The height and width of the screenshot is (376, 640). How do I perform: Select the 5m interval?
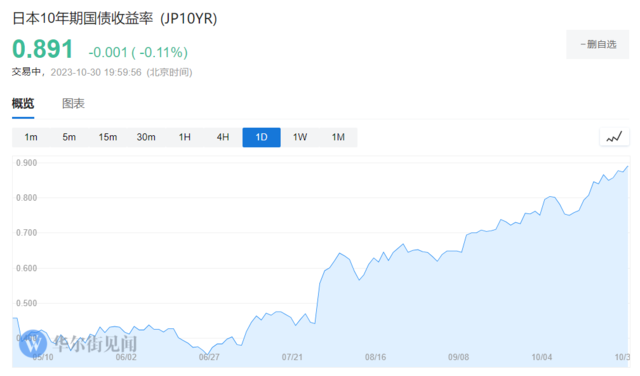pyautogui.click(x=69, y=137)
